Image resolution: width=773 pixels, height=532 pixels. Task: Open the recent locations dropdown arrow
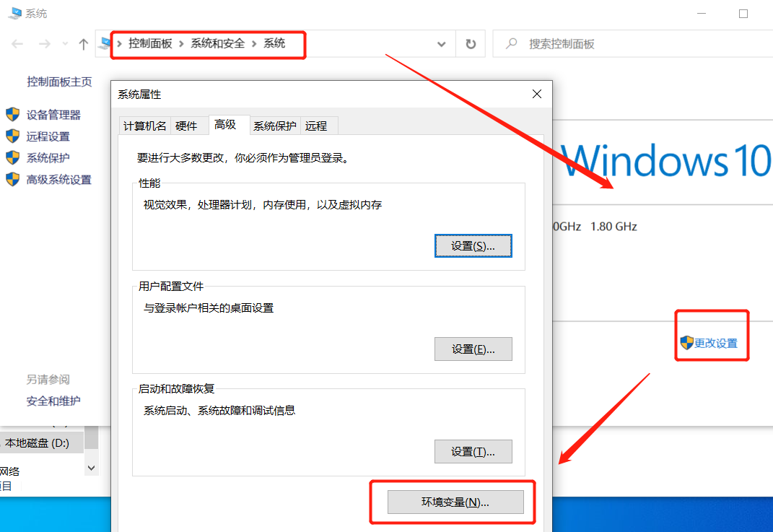coord(65,44)
